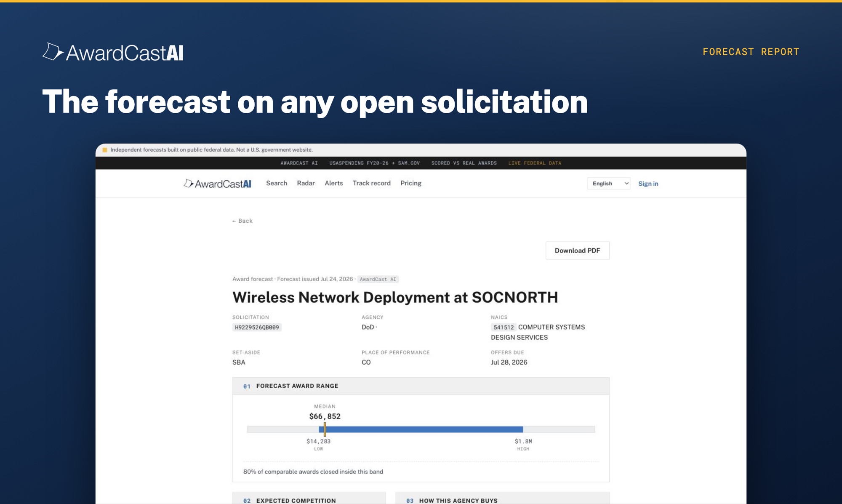
Task: Click the Expected Competition section header
Action: (x=309, y=498)
